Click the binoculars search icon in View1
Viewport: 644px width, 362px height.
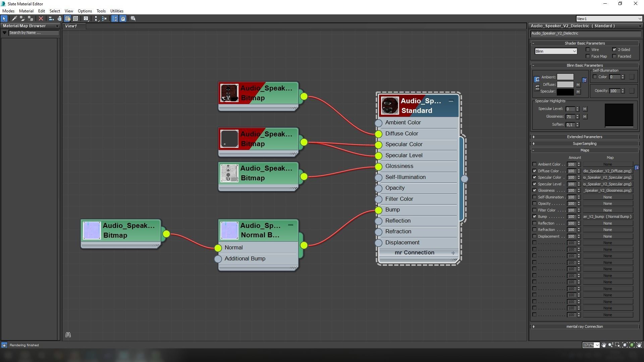pyautogui.click(x=68, y=335)
